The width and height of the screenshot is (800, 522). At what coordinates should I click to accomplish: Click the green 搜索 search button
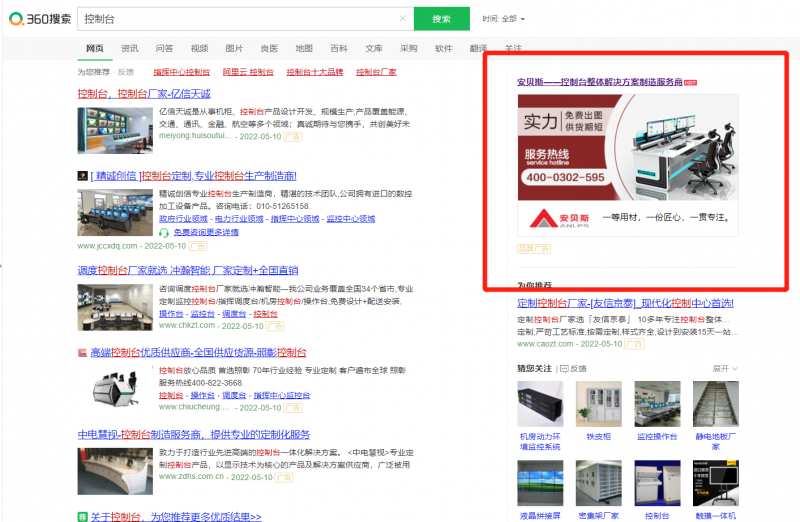click(x=441, y=19)
